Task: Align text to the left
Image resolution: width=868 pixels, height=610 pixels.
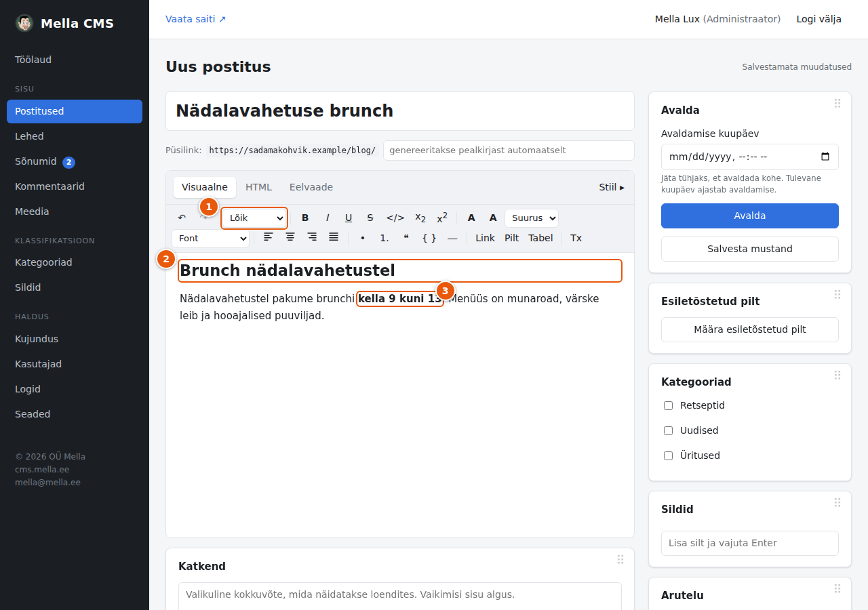Action: (269, 238)
